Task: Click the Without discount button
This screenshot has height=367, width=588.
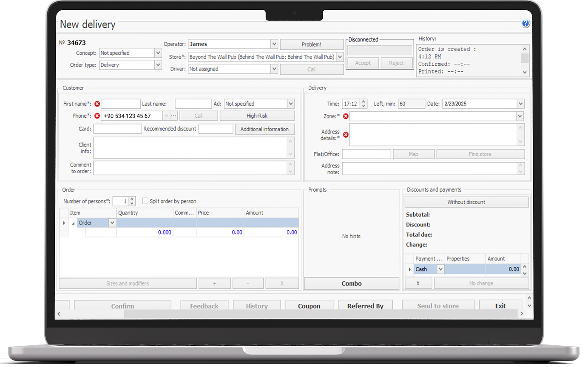Action: (x=466, y=202)
